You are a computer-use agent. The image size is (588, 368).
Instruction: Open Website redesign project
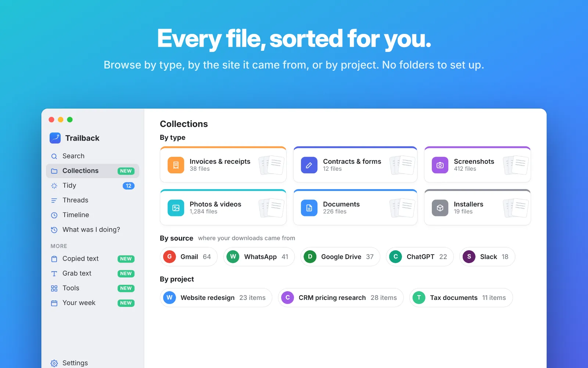[x=216, y=298]
